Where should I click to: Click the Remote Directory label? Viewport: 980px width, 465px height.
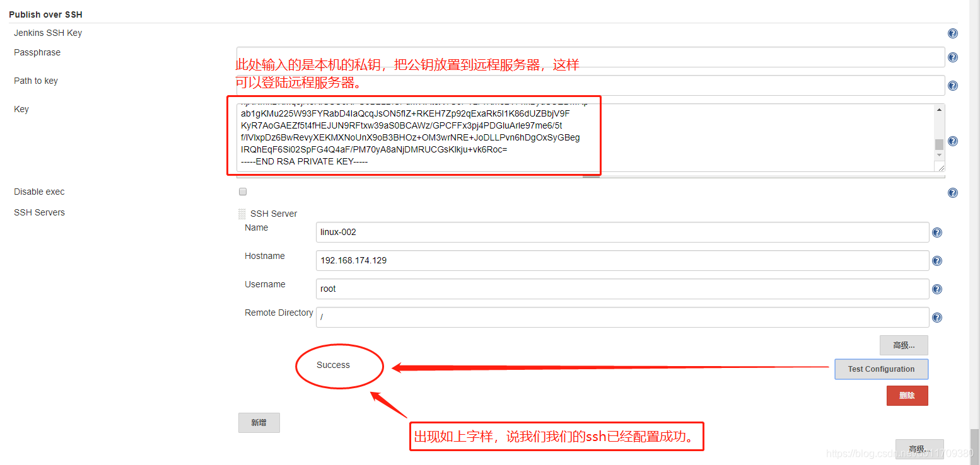tap(279, 313)
